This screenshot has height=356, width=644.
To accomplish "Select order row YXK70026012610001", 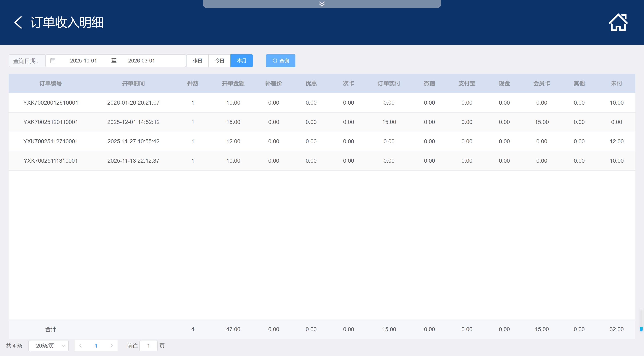I will point(51,103).
